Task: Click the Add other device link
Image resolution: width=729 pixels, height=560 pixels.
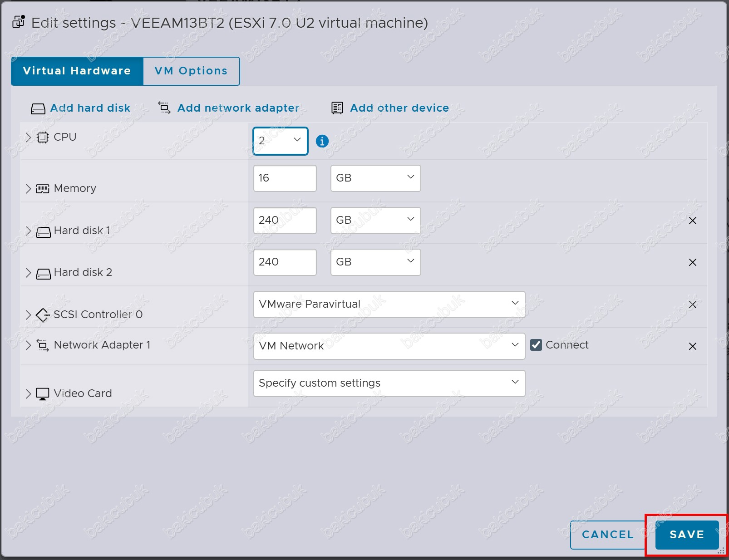Action: (x=399, y=108)
